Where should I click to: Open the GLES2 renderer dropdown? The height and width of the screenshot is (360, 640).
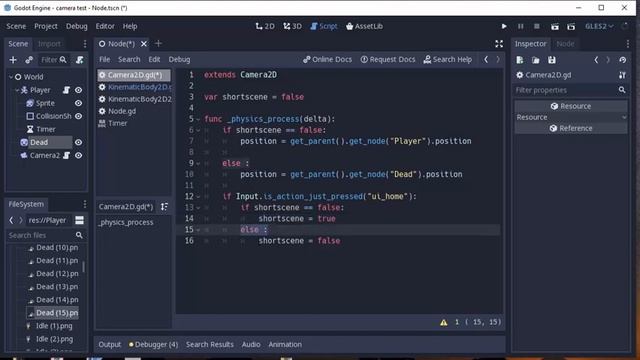(x=599, y=26)
